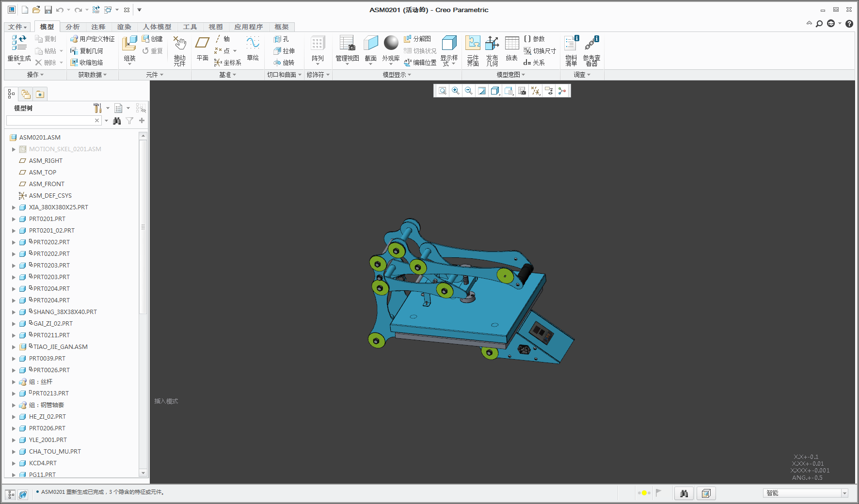Click the model tree search input field
The image size is (859, 504).
pos(50,121)
